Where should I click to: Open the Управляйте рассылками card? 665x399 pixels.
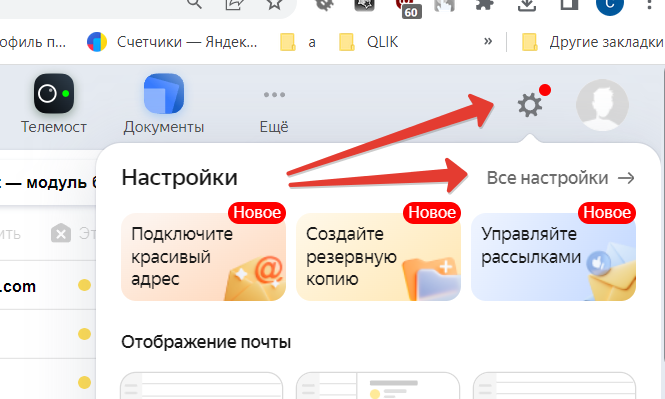tap(553, 257)
